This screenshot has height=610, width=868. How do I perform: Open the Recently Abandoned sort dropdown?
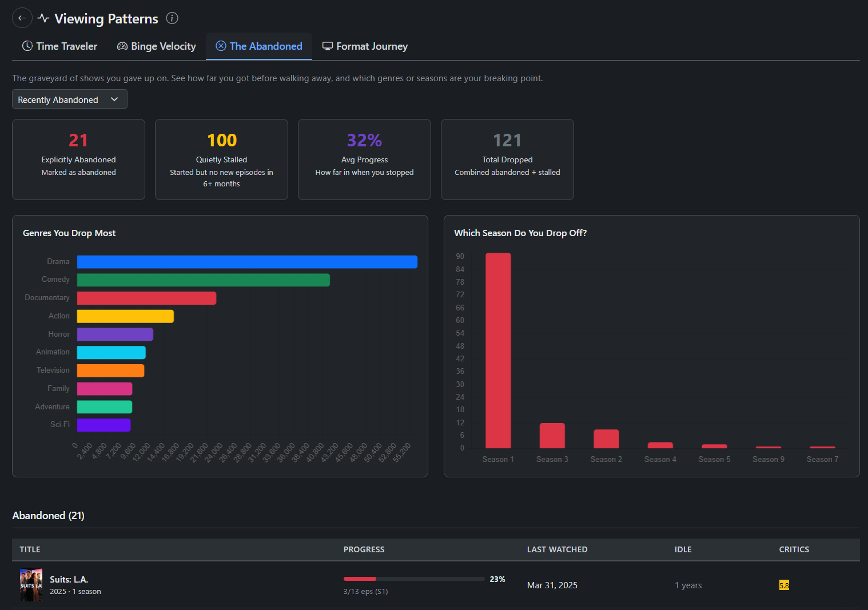click(x=69, y=99)
